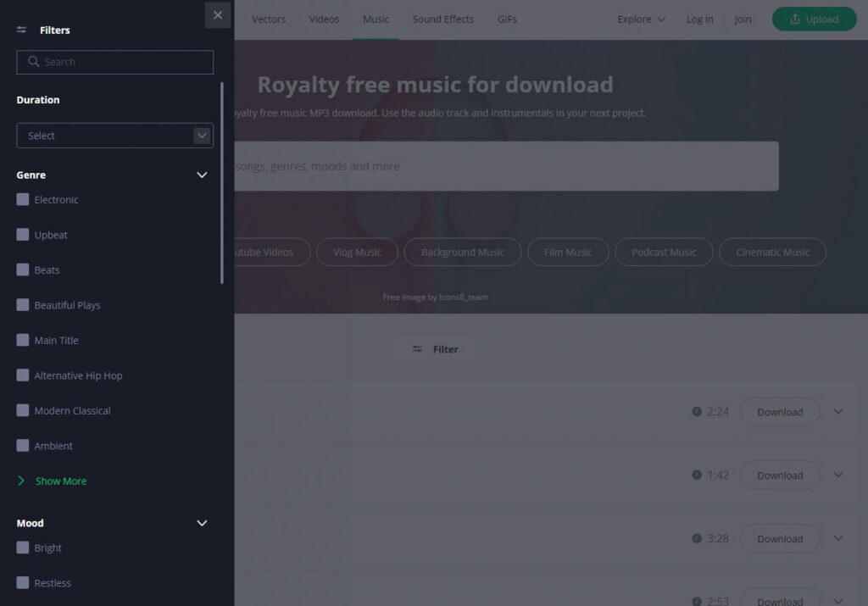Check the Beats genre filter

coord(23,270)
